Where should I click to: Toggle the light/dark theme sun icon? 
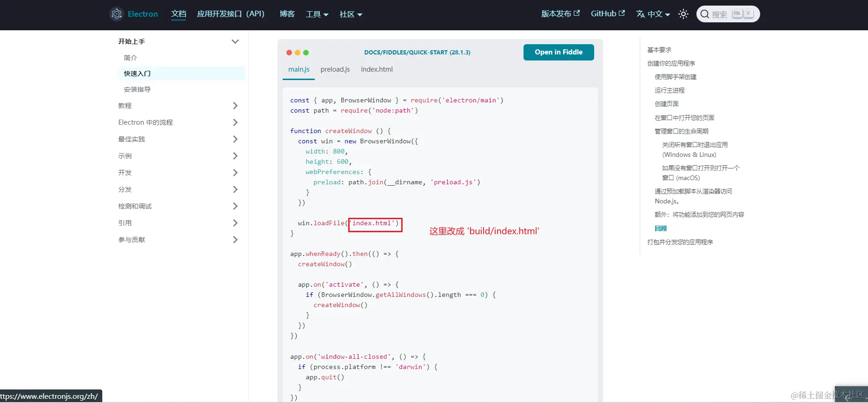683,14
